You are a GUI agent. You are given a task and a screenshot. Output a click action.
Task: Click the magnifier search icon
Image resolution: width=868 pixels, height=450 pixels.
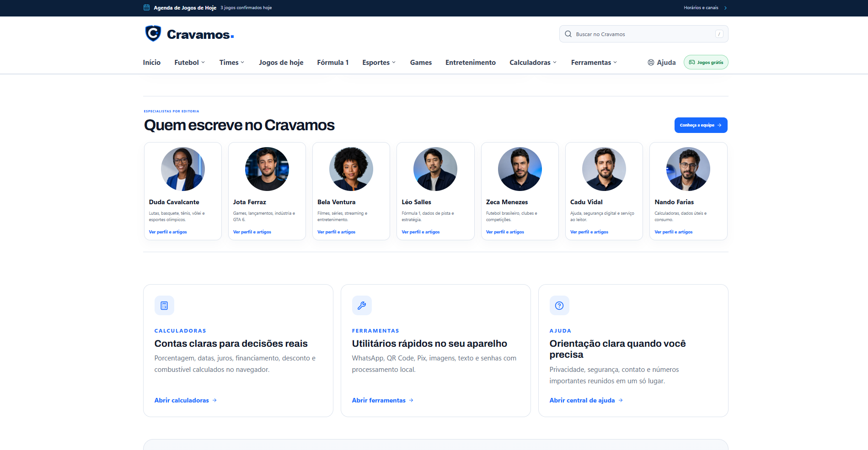point(568,34)
